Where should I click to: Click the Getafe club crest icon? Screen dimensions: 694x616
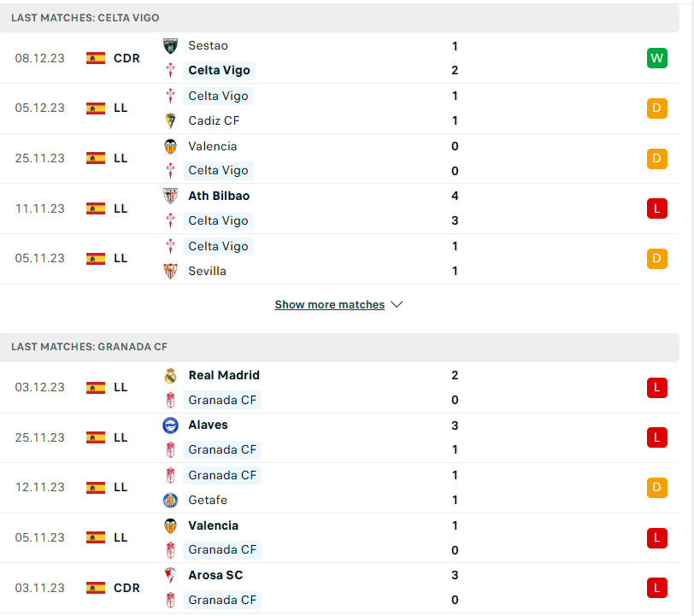170,500
